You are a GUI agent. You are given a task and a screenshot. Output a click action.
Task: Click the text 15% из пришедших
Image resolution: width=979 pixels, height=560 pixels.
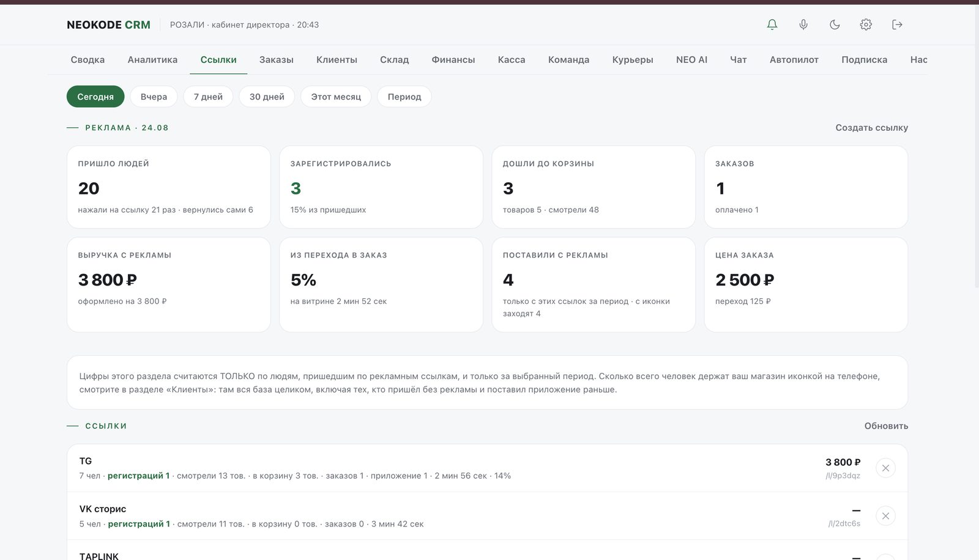pos(328,210)
